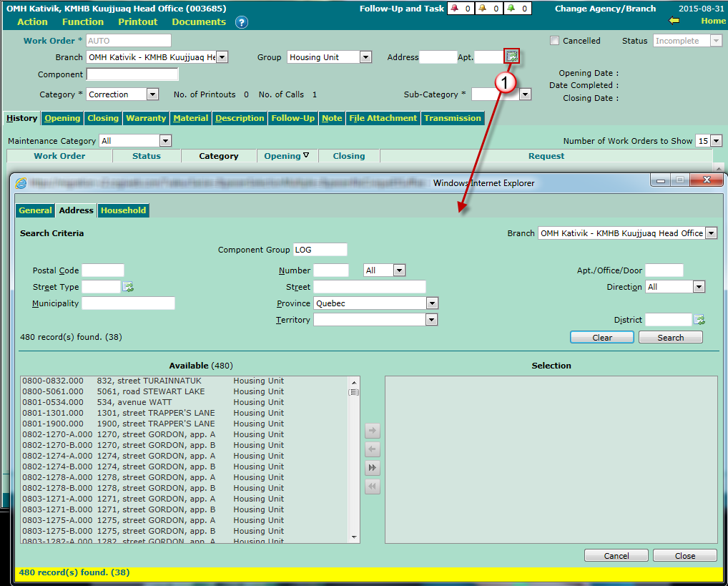Click the Search button
The height and width of the screenshot is (586, 728).
point(670,338)
